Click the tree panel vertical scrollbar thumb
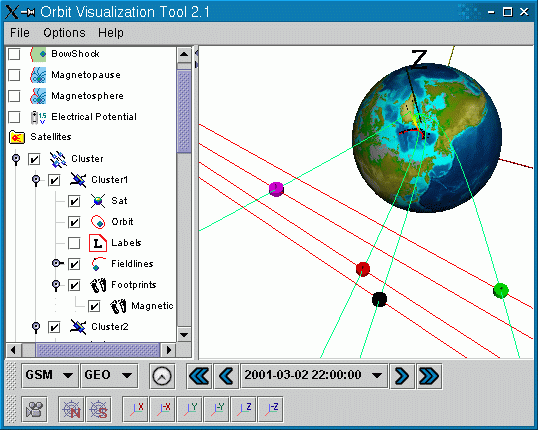 point(184,111)
